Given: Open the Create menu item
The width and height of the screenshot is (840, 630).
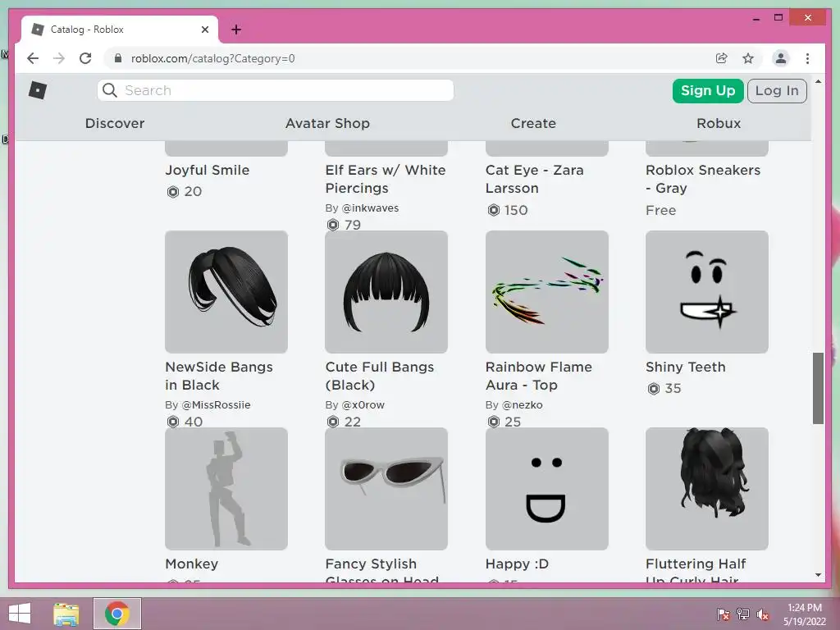Looking at the screenshot, I should click(x=533, y=123).
